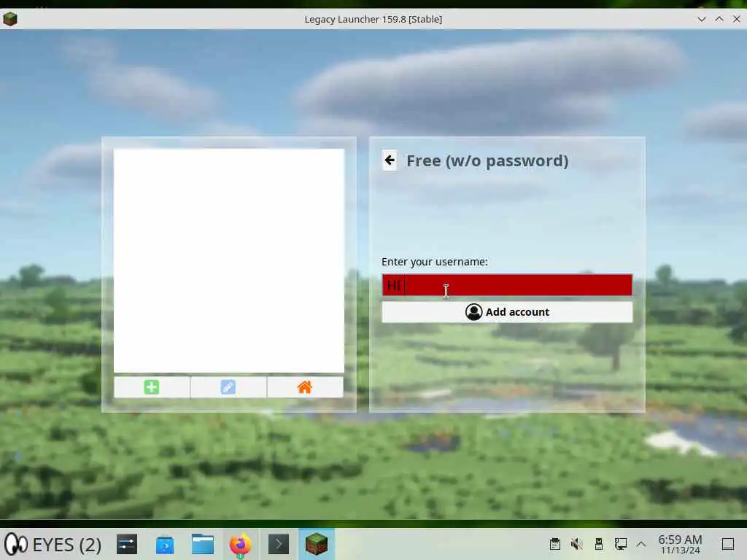Click the Add account button
Screen dimensions: 747x560
507,312
